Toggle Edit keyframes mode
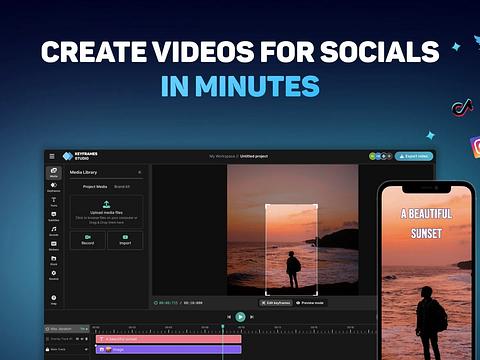480x360 pixels. click(x=276, y=303)
